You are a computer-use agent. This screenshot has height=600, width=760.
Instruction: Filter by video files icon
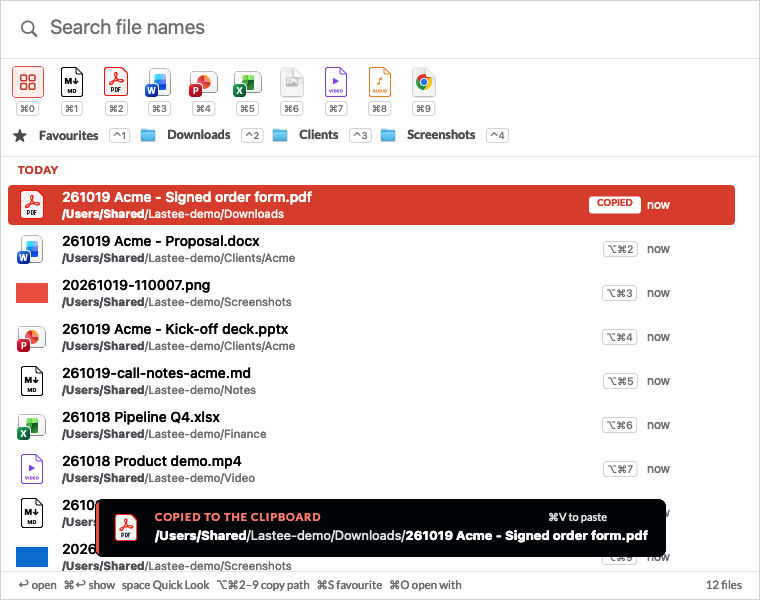[x=336, y=82]
